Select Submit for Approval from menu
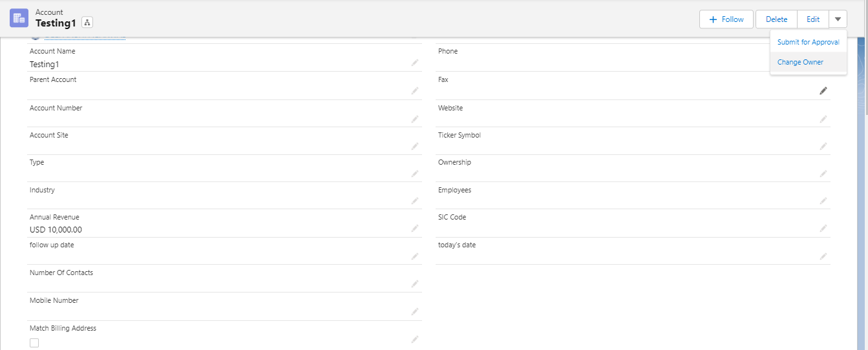The height and width of the screenshot is (350, 868). 808,42
